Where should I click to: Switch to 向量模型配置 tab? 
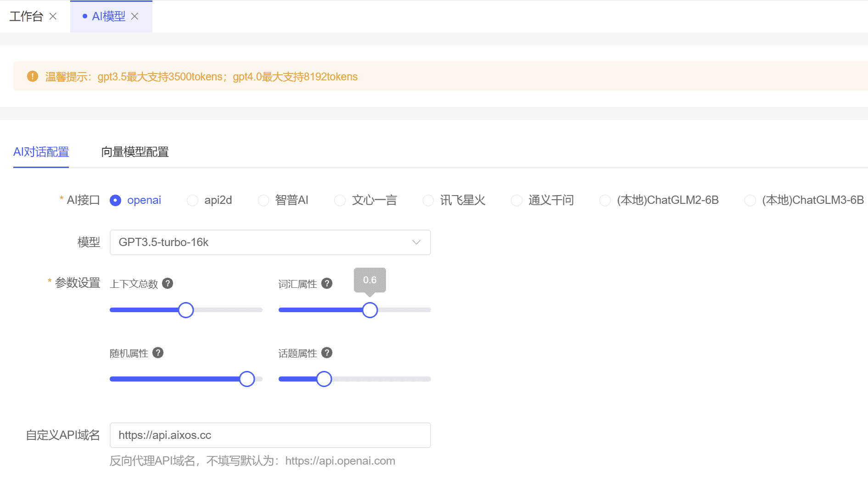(x=135, y=152)
